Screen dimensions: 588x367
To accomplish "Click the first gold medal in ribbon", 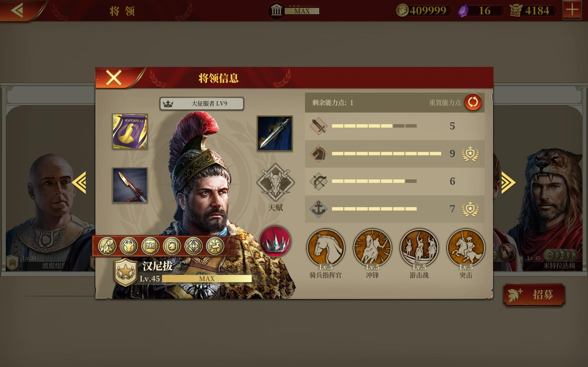I will (x=107, y=246).
